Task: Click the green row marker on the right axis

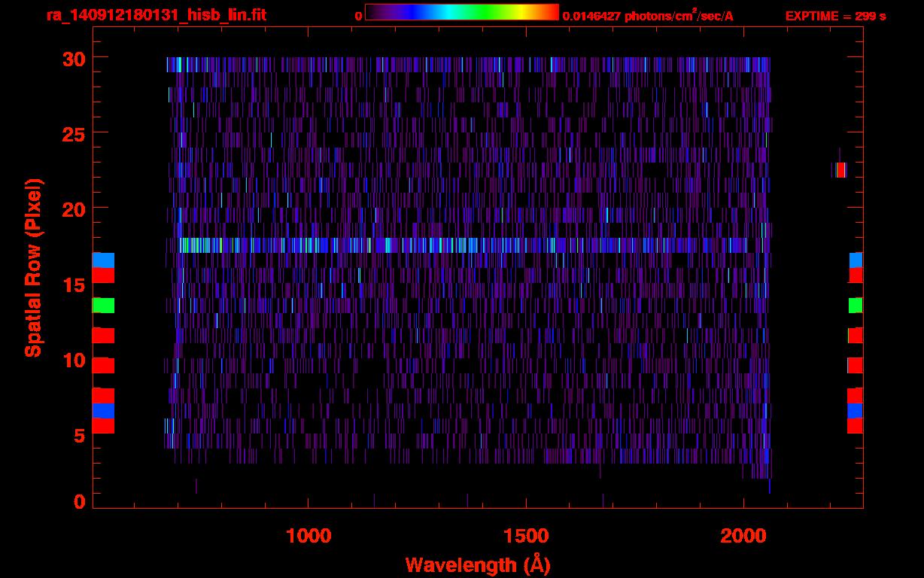Action: [856, 306]
